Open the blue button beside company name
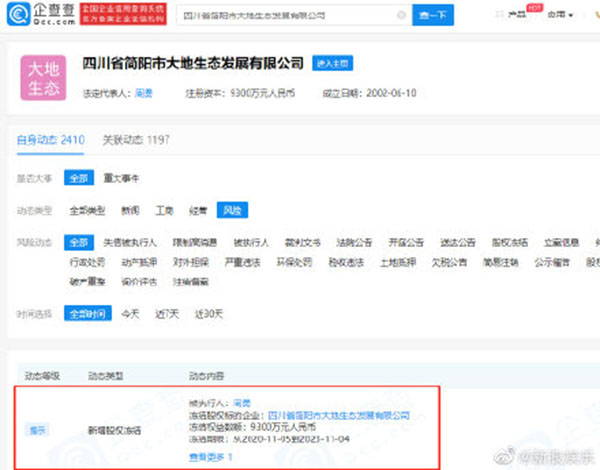Image resolution: width=600 pixels, height=470 pixels. pos(333,63)
